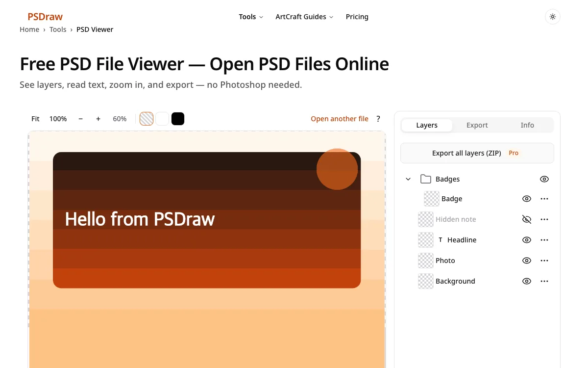Switch to the Export tab
This screenshot has width=588, height=368.
(477, 125)
